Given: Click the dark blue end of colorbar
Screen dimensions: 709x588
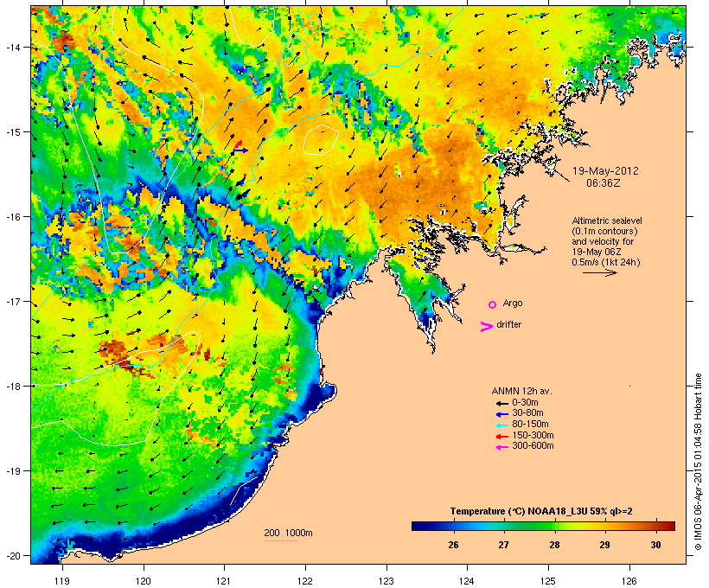Looking at the screenshot, I should [418, 526].
